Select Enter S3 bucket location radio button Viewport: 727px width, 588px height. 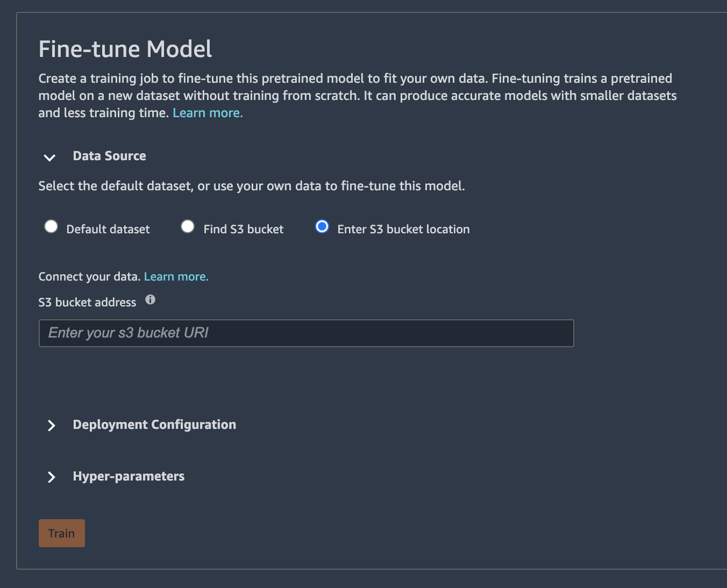(322, 227)
